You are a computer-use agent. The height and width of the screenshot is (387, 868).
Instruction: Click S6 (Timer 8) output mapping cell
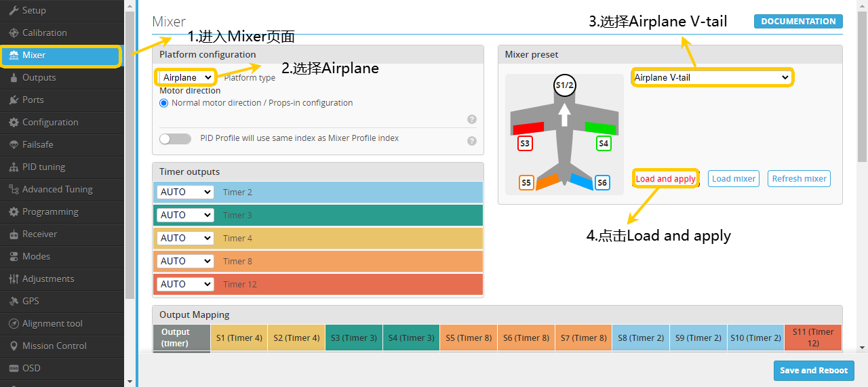(526, 338)
